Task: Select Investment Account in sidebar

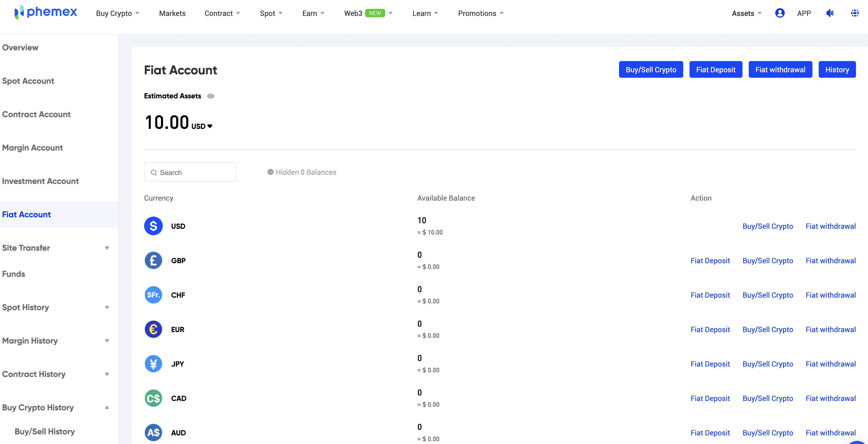Action: 40,181
